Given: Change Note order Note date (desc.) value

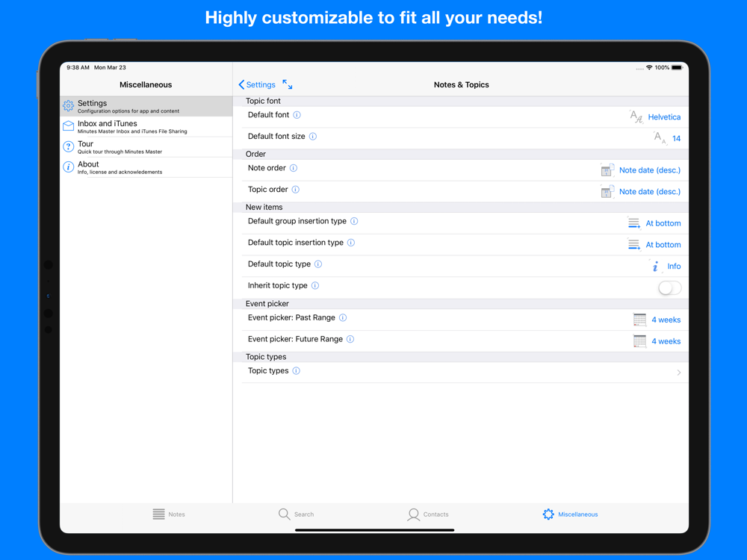Looking at the screenshot, I should tap(650, 170).
